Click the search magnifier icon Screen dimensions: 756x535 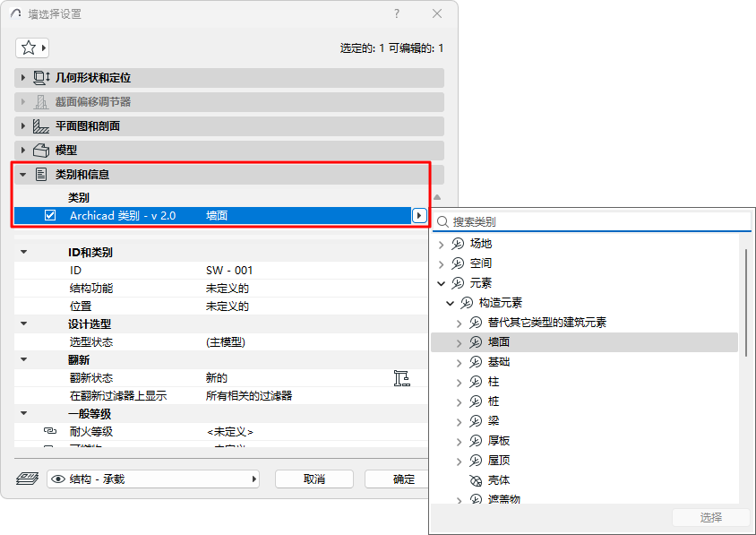pos(442,222)
